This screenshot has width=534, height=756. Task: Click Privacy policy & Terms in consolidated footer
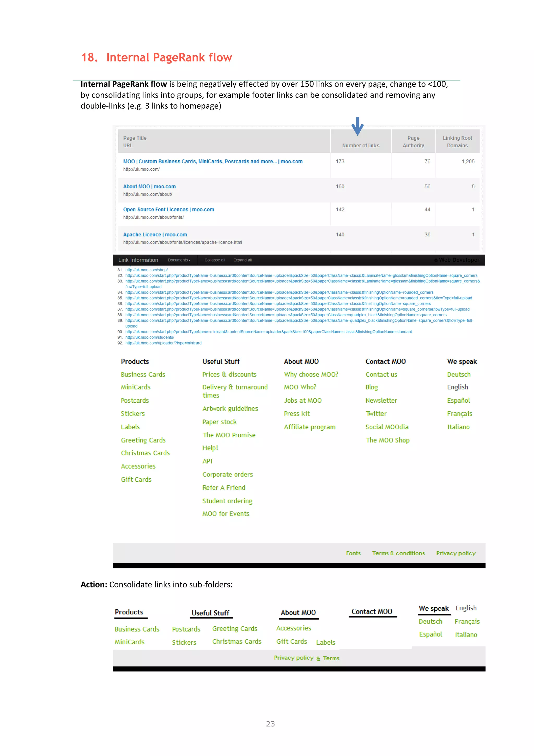[307, 658]
